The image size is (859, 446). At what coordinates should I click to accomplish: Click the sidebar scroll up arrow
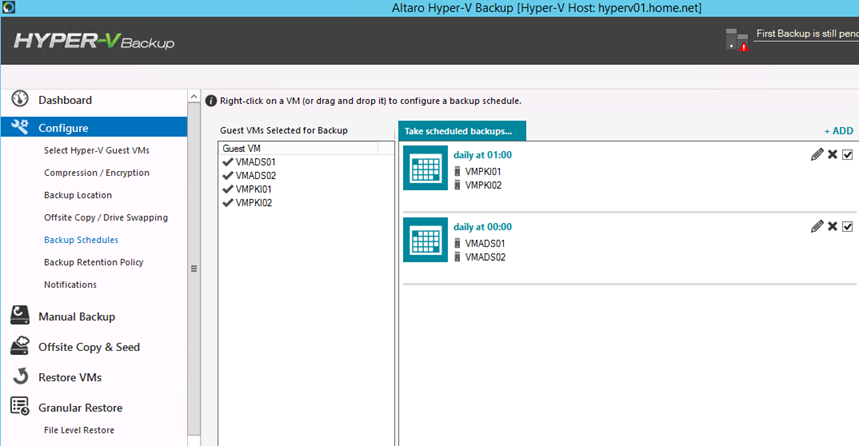[194, 96]
